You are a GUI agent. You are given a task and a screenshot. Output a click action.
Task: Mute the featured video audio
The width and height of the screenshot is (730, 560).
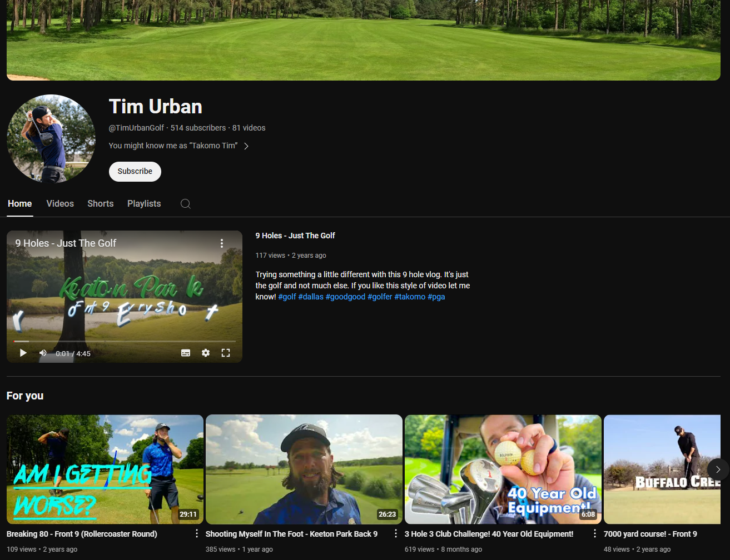coord(42,353)
